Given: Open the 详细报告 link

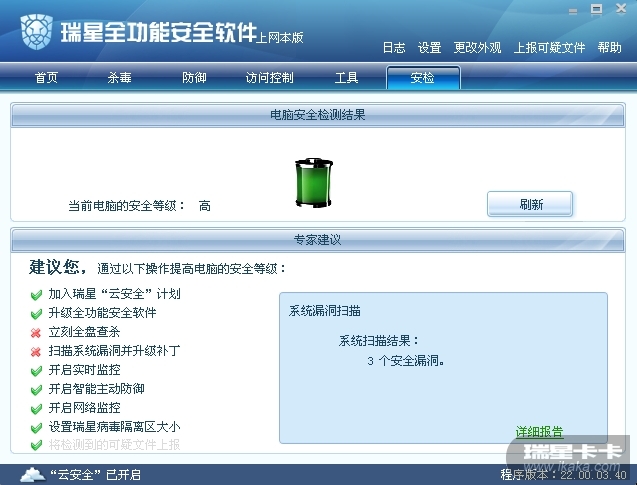Looking at the screenshot, I should [x=540, y=432].
